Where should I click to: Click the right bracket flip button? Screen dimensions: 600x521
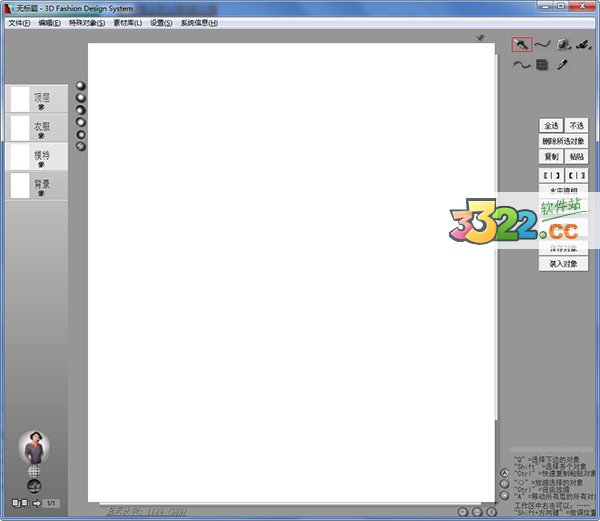pos(576,175)
